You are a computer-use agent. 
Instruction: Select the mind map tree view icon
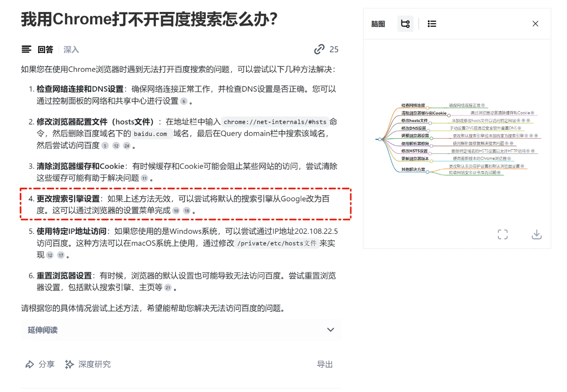[x=405, y=23]
